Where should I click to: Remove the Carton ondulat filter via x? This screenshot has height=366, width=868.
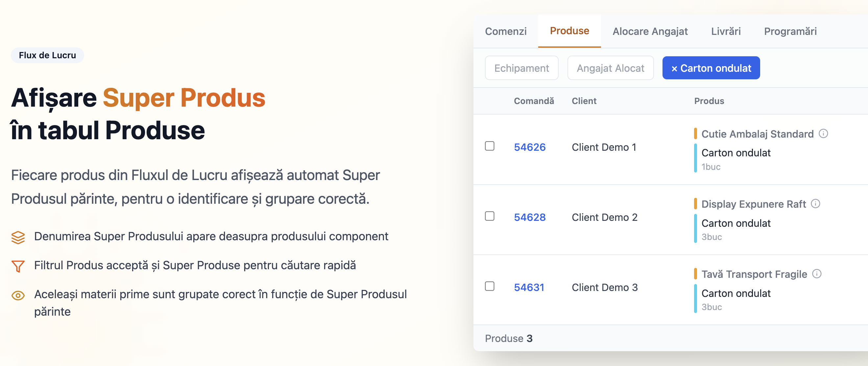click(674, 68)
